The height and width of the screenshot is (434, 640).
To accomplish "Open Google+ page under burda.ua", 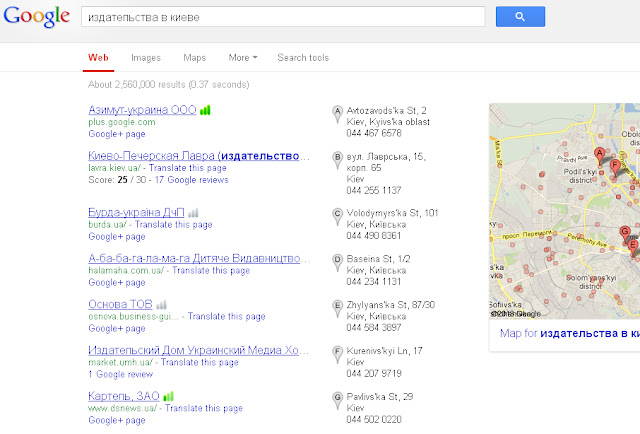I will click(117, 237).
